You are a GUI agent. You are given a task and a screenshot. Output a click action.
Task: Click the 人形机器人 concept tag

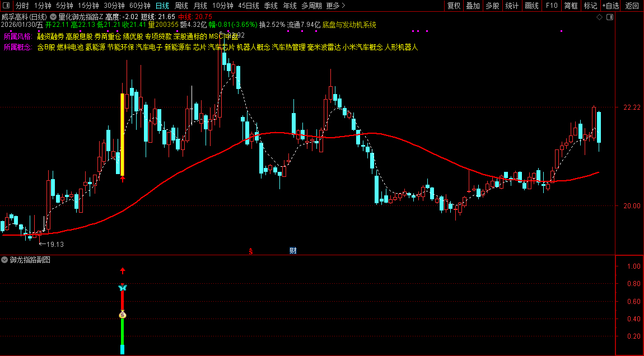[x=402, y=47]
